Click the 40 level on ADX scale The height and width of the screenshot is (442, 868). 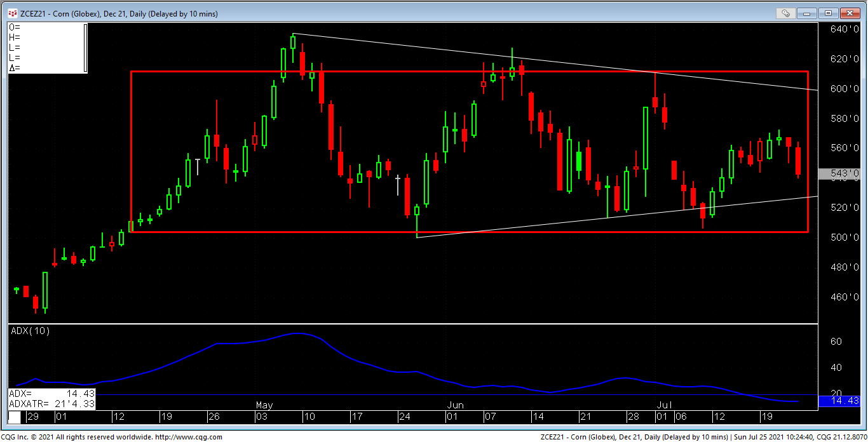(x=837, y=368)
